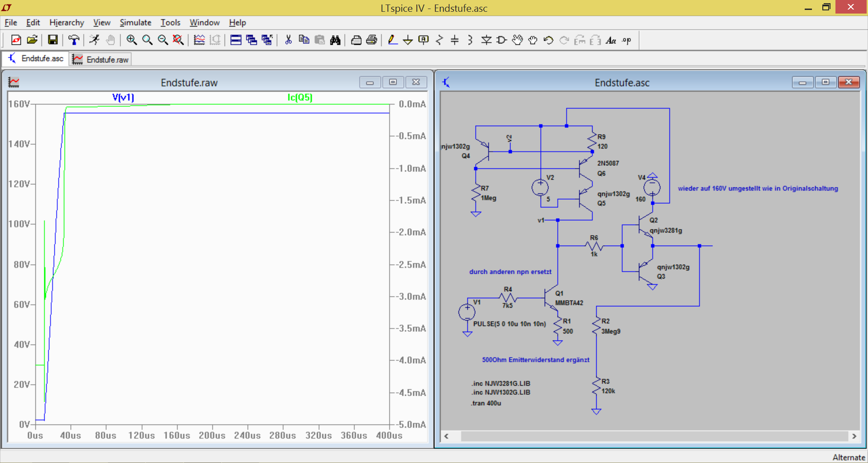Open the Control Panel hammer icon
Image resolution: width=868 pixels, height=463 pixels.
tap(74, 40)
